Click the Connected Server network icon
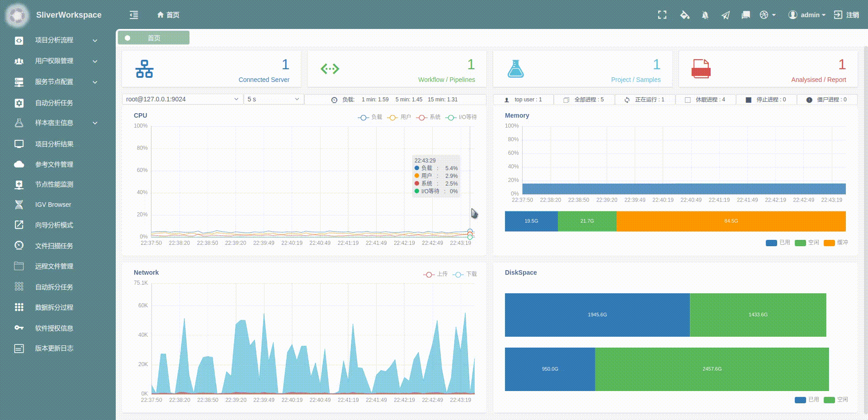This screenshot has width=868, height=420. tap(144, 69)
